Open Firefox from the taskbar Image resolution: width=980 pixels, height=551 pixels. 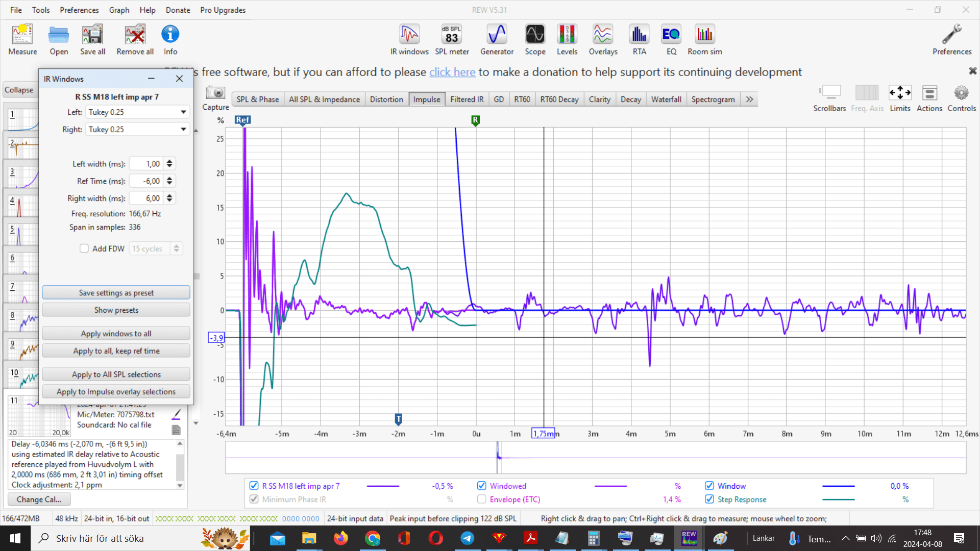click(341, 538)
